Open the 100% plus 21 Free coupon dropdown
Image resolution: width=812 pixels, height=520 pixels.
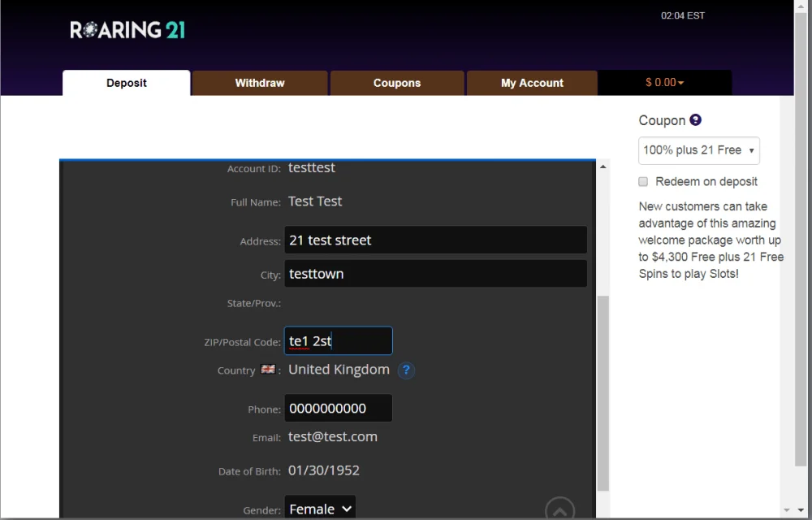coord(699,150)
